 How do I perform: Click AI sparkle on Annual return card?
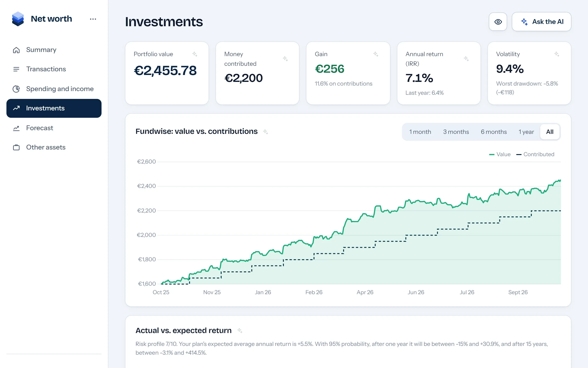point(466,59)
